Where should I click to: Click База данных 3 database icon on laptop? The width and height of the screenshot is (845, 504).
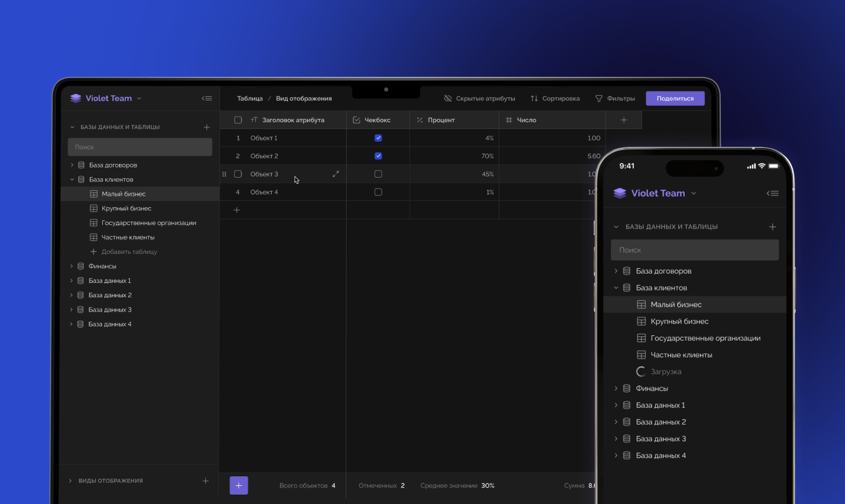(81, 310)
